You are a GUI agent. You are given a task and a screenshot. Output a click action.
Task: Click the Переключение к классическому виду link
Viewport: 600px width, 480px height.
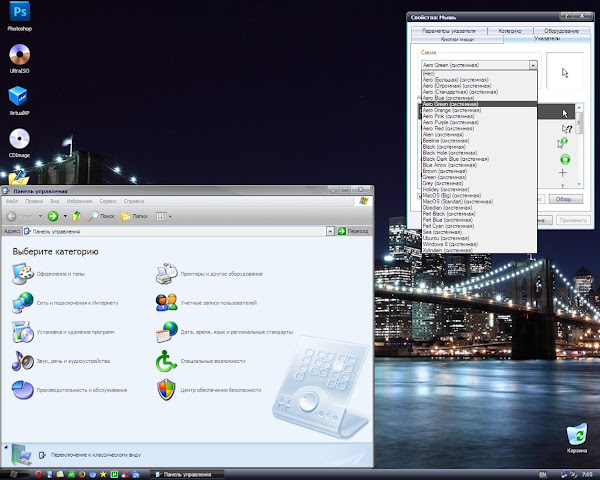click(94, 454)
